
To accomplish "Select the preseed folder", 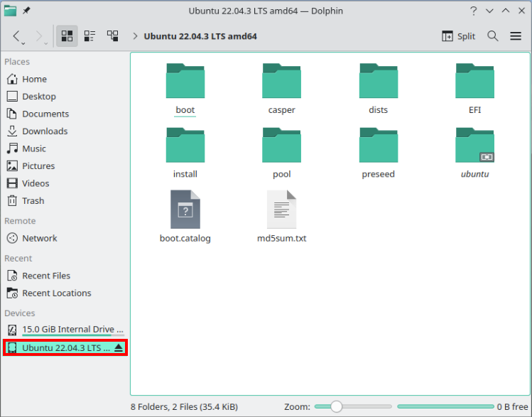I will [x=379, y=153].
